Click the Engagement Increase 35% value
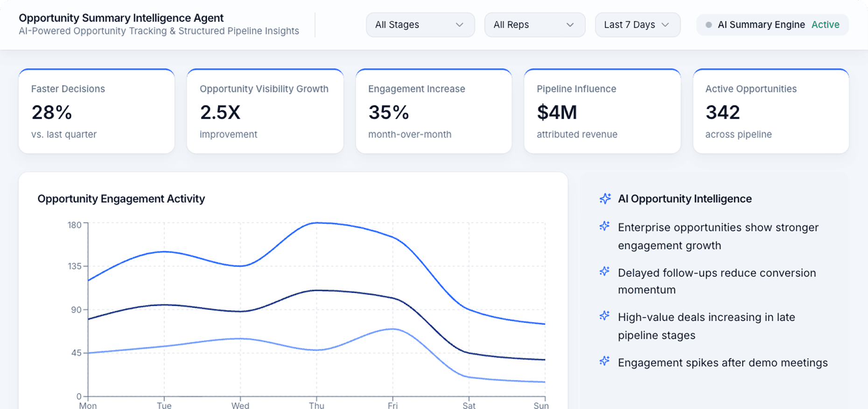The image size is (868, 409). click(x=389, y=113)
